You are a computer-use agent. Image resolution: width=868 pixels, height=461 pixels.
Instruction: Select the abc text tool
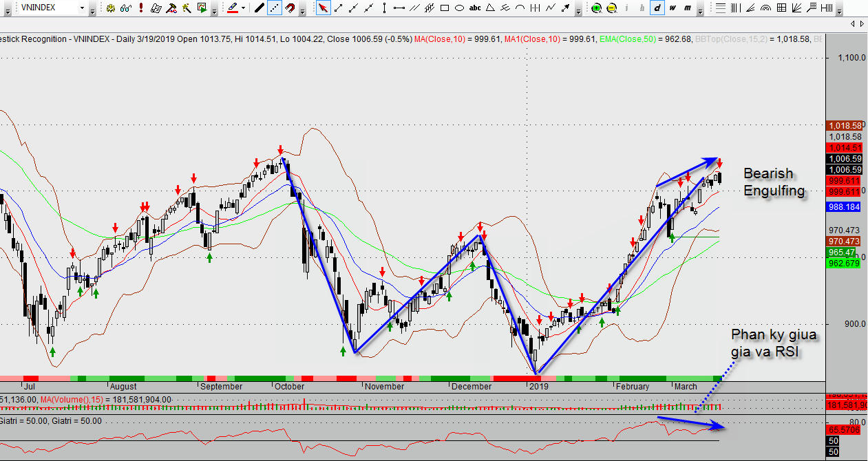click(475, 8)
